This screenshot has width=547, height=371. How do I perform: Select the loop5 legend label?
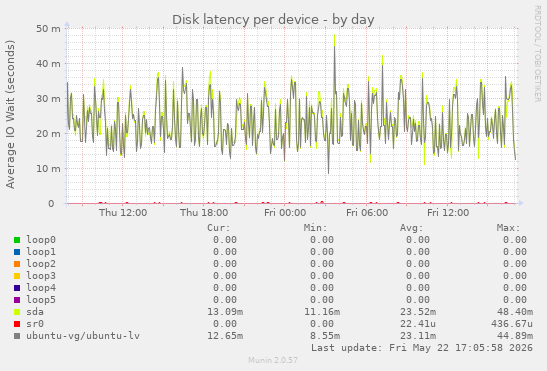[41, 300]
